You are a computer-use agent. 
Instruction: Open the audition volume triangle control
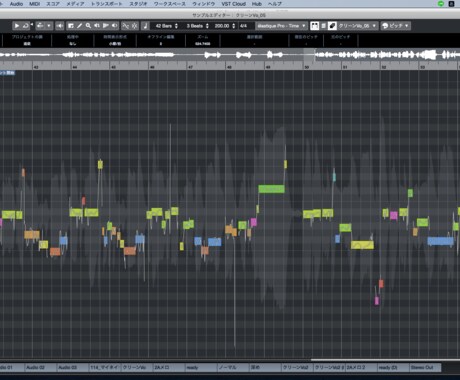coord(32,24)
